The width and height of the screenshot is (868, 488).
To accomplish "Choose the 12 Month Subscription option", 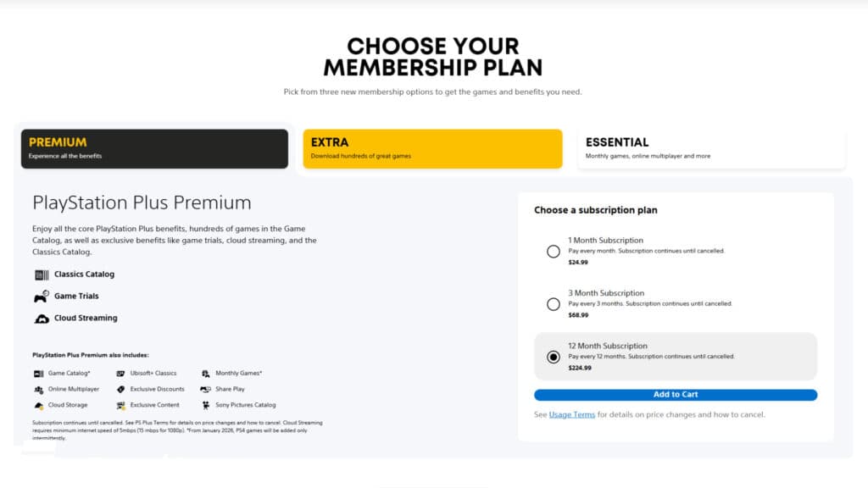I will [x=553, y=358].
